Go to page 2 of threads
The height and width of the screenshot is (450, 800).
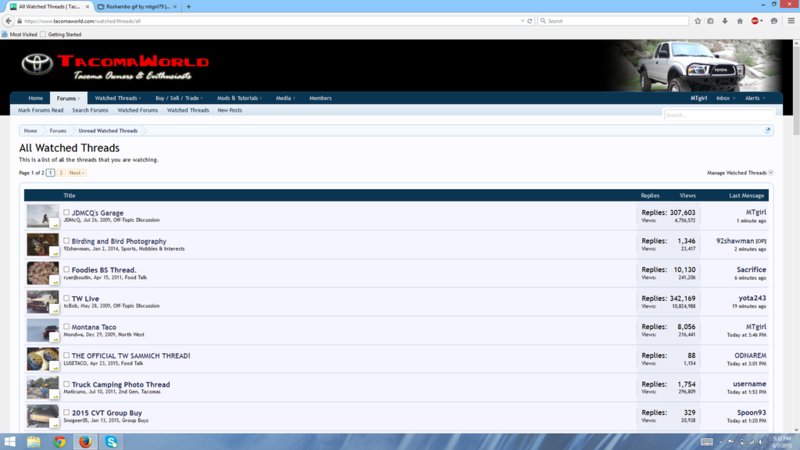61,173
